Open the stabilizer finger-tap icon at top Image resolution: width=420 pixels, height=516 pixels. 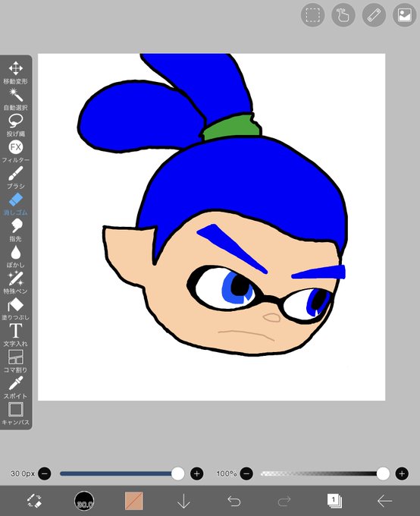pos(343,15)
